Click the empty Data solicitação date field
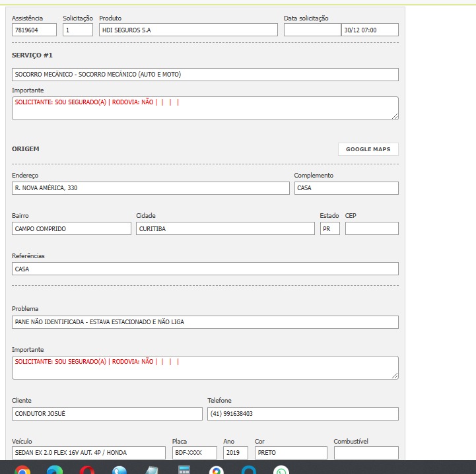 tap(312, 30)
